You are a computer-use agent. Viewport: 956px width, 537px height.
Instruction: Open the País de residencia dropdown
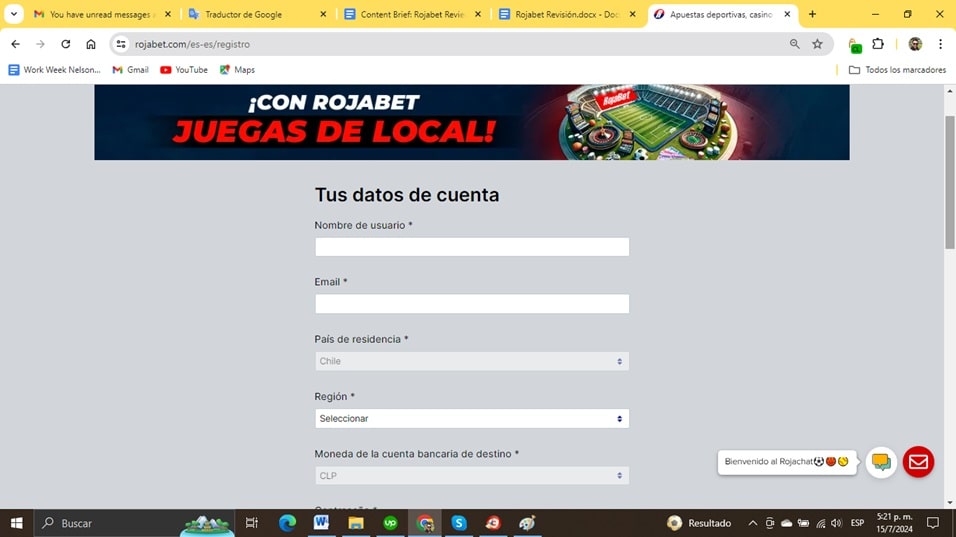[472, 361]
